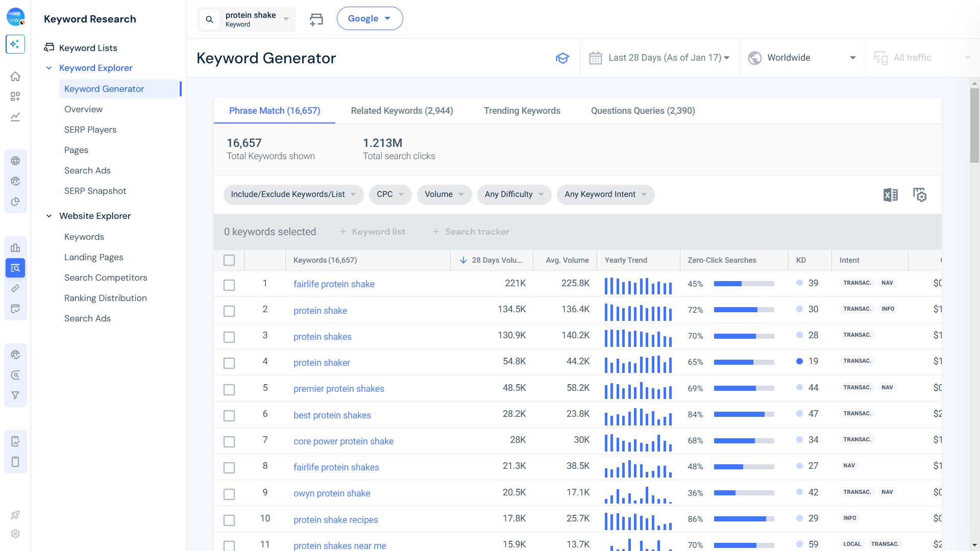Open the Google search engine dropdown
Viewport: 980px width, 551px height.
pos(370,18)
